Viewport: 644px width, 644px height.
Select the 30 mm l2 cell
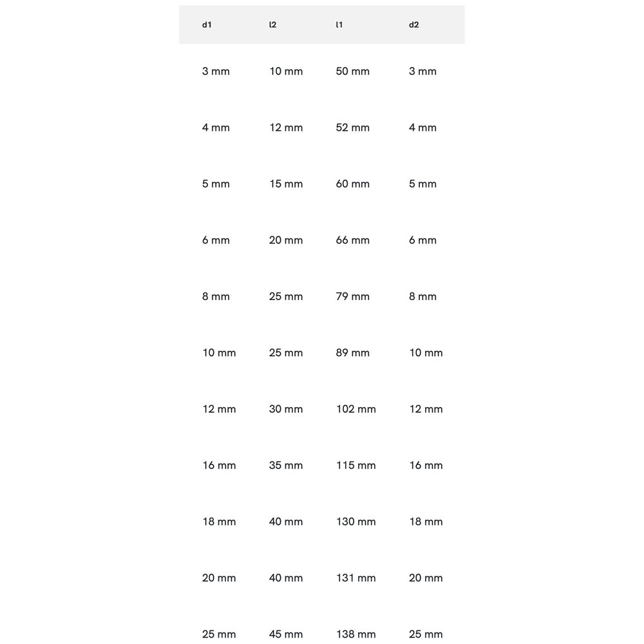pos(286,410)
